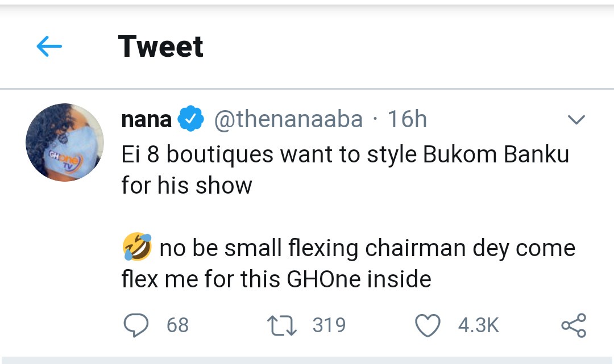This screenshot has height=364, width=614.
Task: Click the 'no be small flexing chairman' line
Action: pos(367,248)
